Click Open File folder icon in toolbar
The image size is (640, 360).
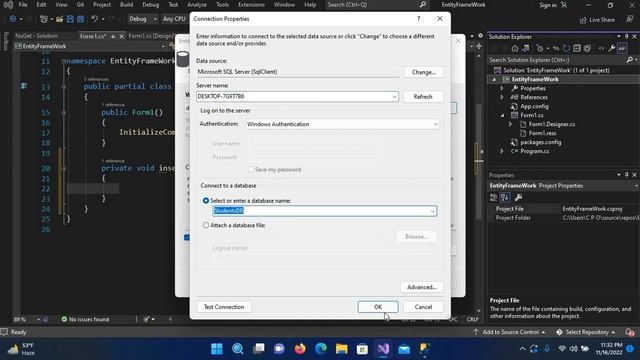click(60, 19)
